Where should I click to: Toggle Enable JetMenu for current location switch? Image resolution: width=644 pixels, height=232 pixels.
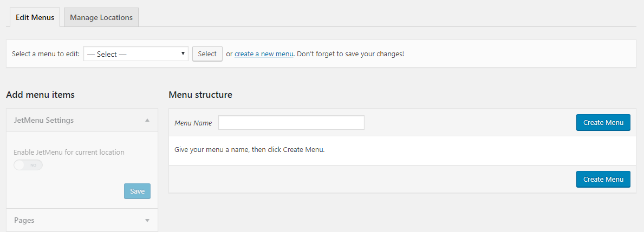click(28, 165)
